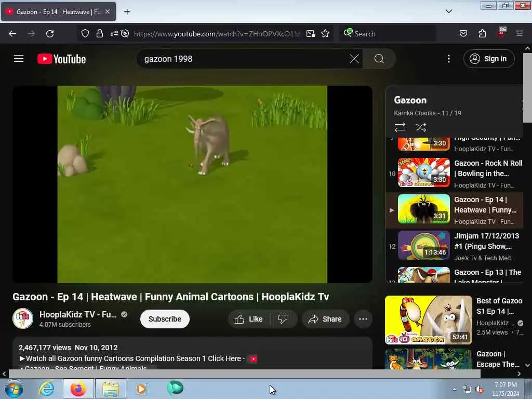Open YouTube settings three-dot menu
This screenshot has height=399, width=532.
448,59
